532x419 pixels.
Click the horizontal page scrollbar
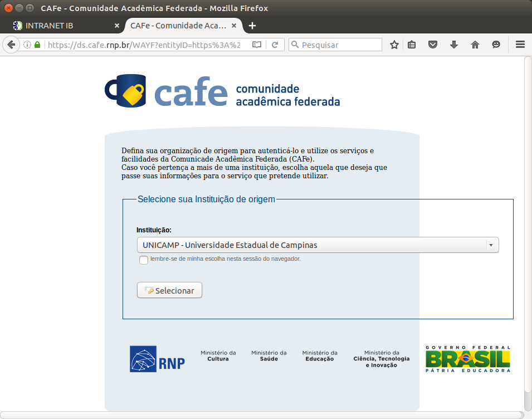[262, 415]
